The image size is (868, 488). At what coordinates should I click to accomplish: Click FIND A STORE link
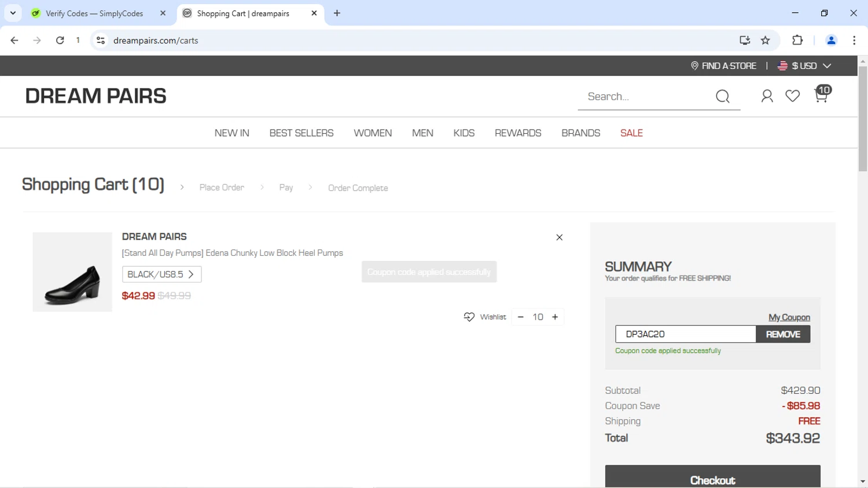coord(723,66)
